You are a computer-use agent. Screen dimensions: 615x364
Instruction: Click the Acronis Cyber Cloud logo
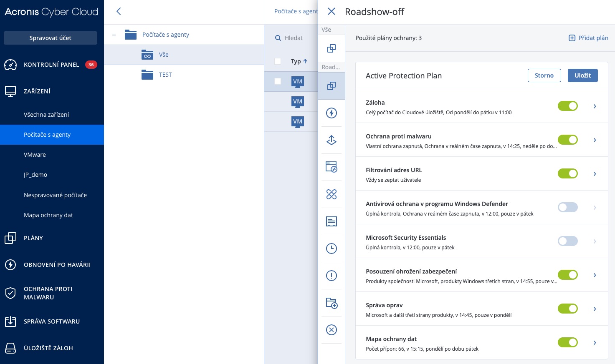(52, 12)
